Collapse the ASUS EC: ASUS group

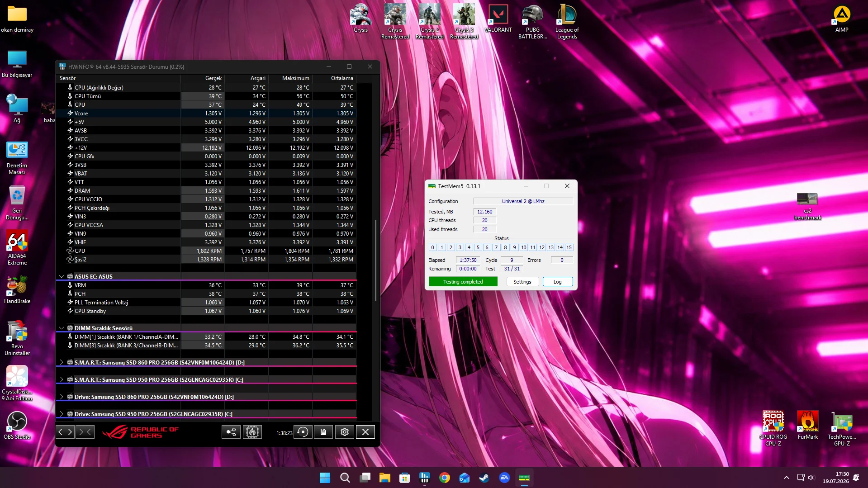[x=62, y=276]
